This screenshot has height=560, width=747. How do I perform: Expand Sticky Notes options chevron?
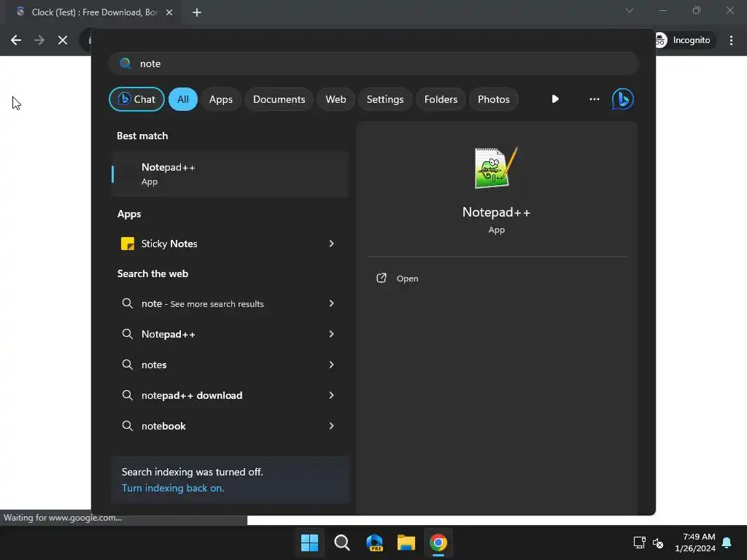[x=332, y=244]
